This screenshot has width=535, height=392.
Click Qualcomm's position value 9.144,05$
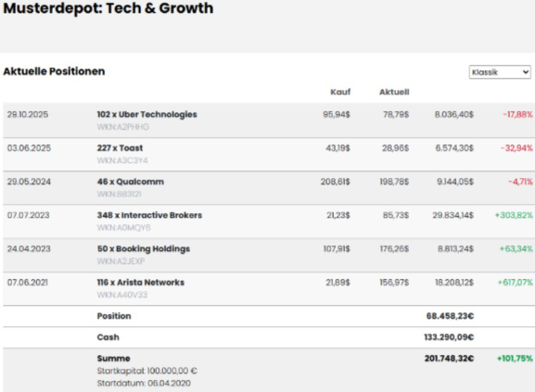(455, 182)
